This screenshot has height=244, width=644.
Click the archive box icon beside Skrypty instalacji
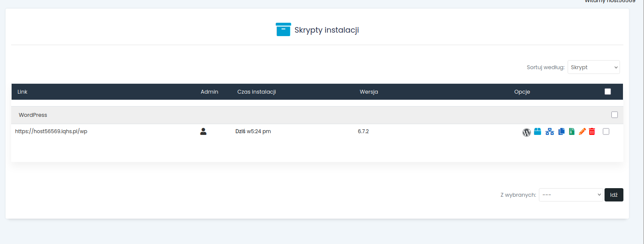coord(283,30)
